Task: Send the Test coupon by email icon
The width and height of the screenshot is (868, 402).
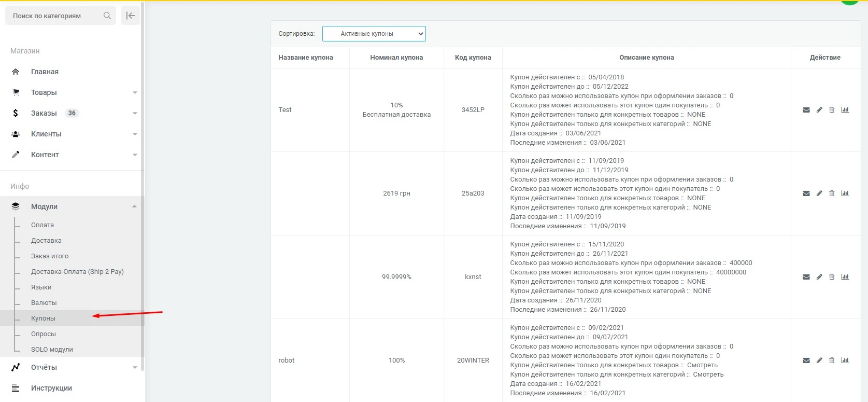Action: (806, 110)
